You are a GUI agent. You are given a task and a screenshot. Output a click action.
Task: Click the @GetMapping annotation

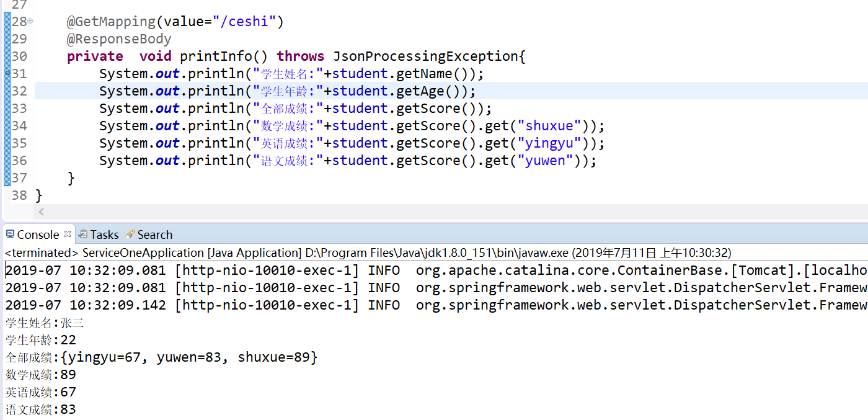[112, 22]
